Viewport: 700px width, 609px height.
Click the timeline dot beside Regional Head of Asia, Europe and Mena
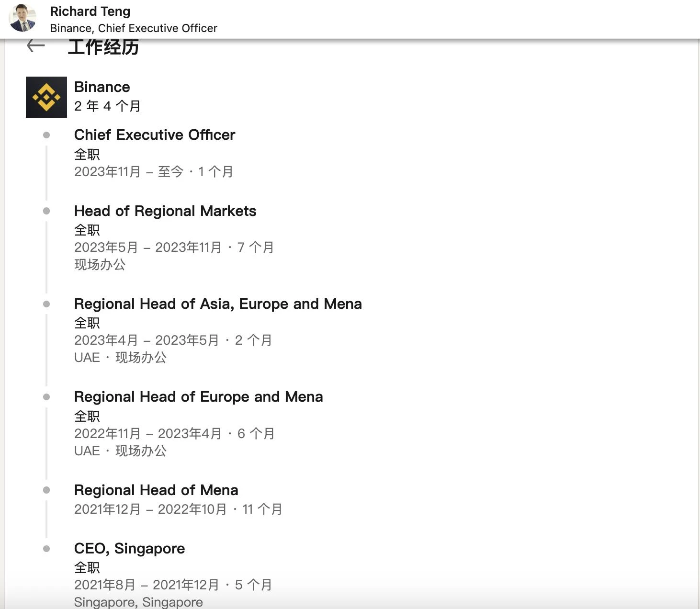click(x=46, y=304)
